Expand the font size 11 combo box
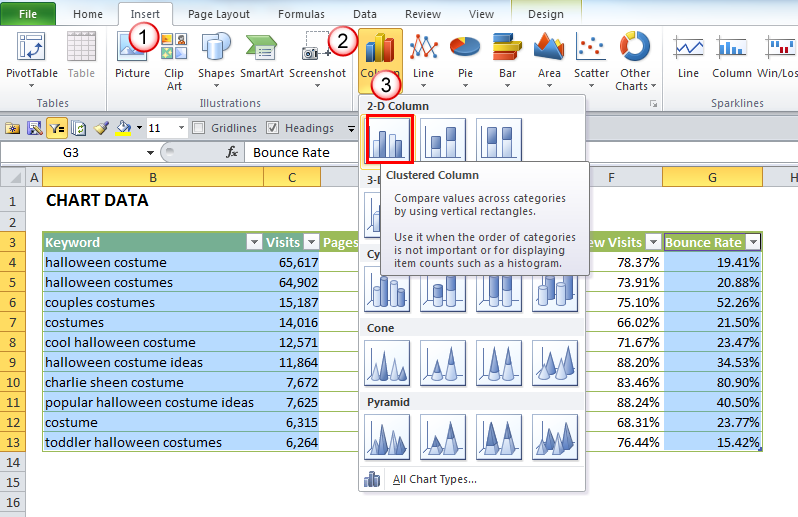Screen dimensions: 798x517 click(181, 128)
